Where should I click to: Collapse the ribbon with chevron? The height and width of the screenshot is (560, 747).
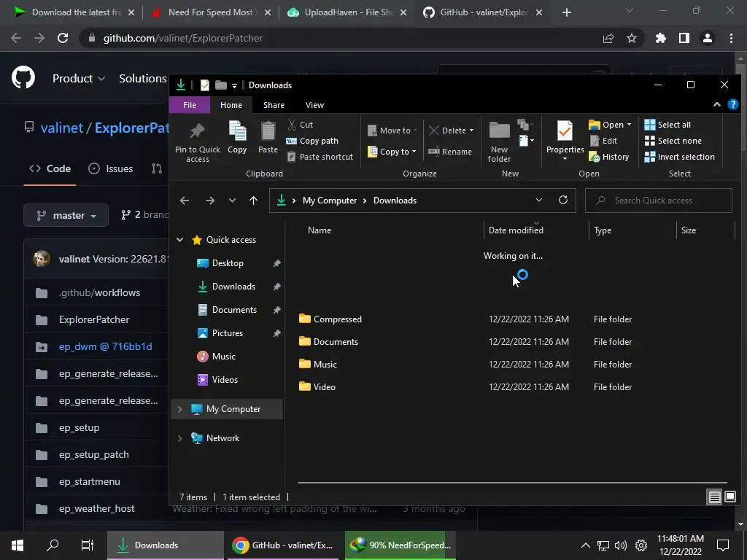click(x=716, y=105)
